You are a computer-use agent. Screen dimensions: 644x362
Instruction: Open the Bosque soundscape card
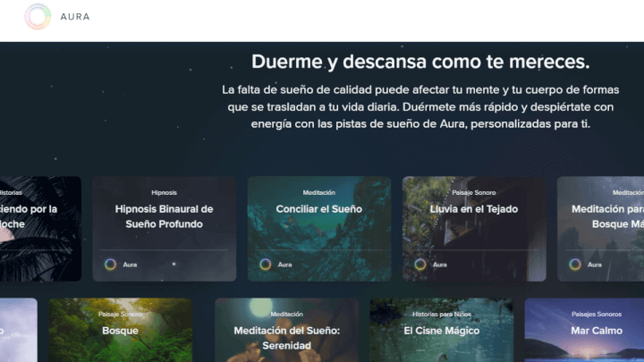[121, 330]
